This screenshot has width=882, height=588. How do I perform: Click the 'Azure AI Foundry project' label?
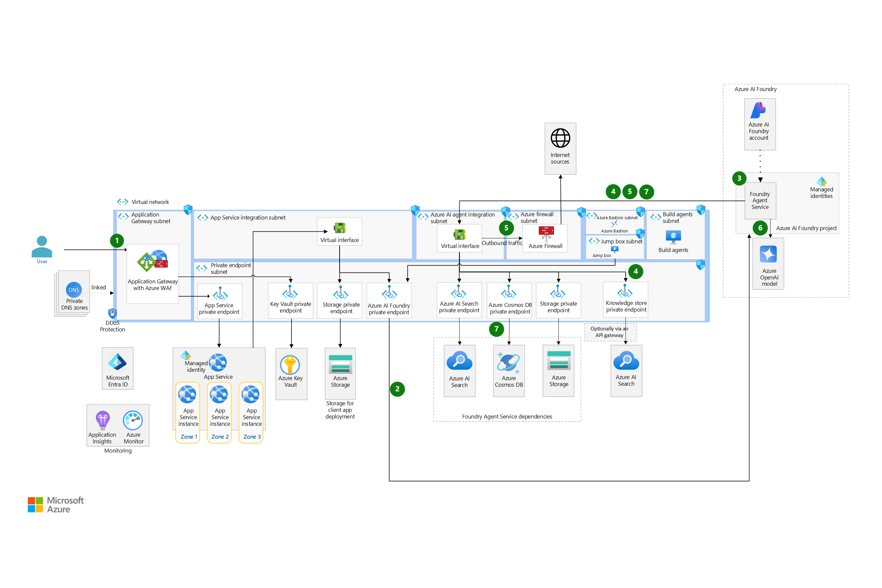click(806, 228)
